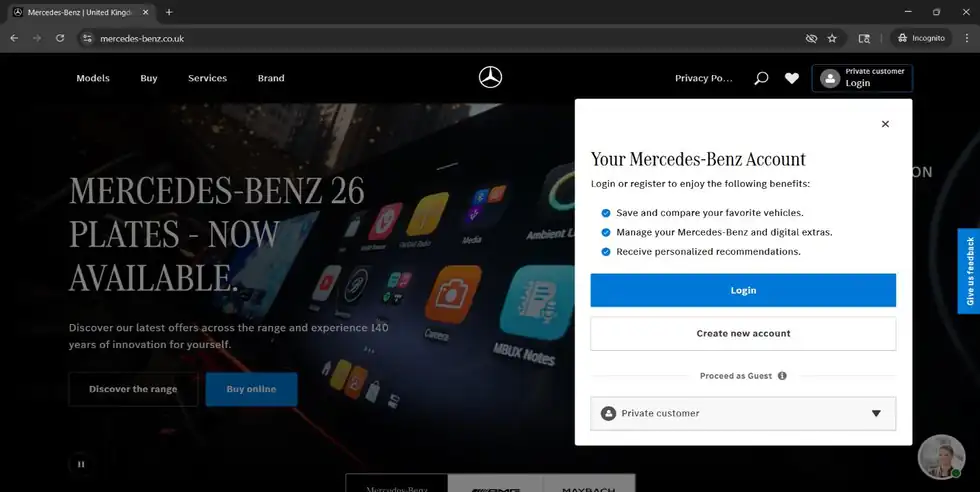Open a new browser tab
Image resolution: width=980 pixels, height=492 pixels.
click(x=169, y=12)
